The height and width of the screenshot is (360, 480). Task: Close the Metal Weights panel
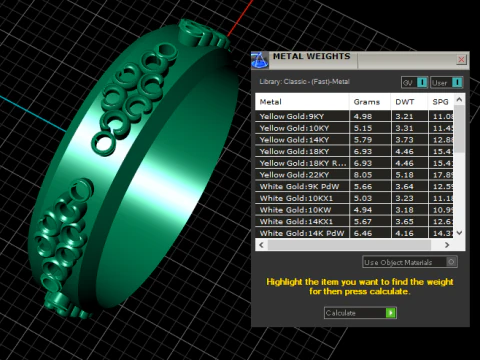461,59
